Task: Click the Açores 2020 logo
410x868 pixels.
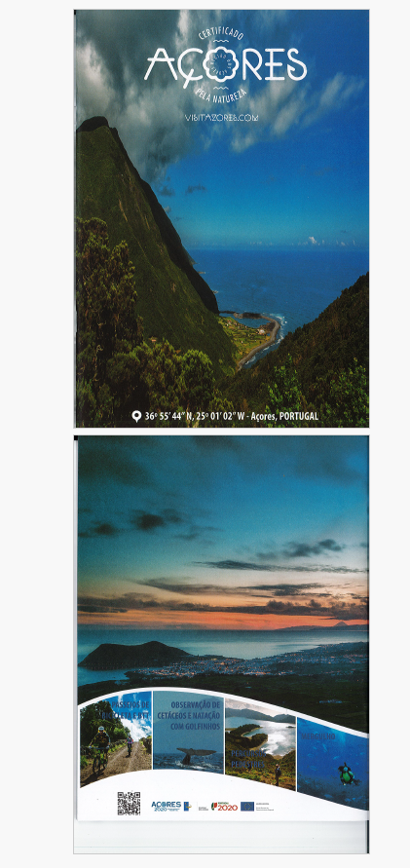Action: (x=167, y=806)
